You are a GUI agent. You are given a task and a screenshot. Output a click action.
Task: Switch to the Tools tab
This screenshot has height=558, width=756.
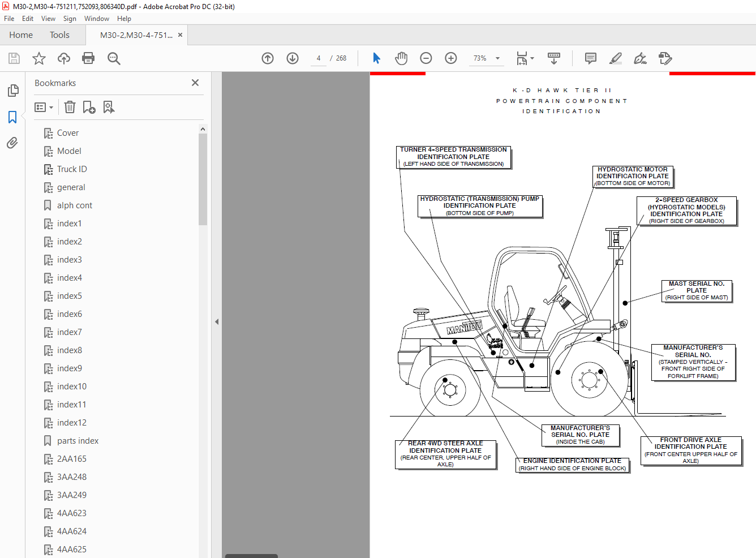pos(59,35)
